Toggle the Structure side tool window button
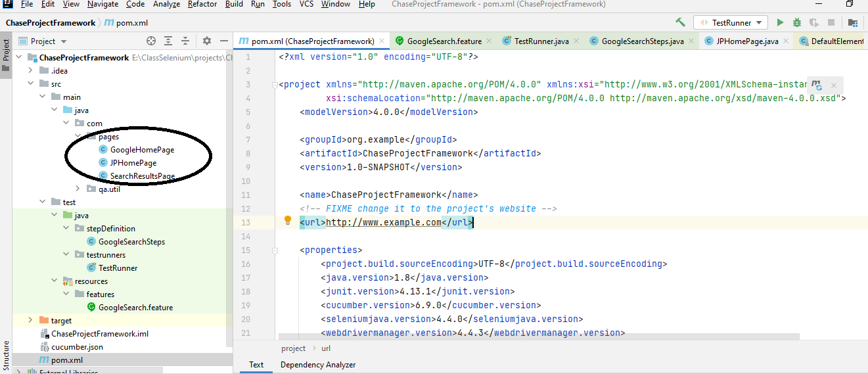This screenshot has height=374, width=868. (x=6, y=356)
